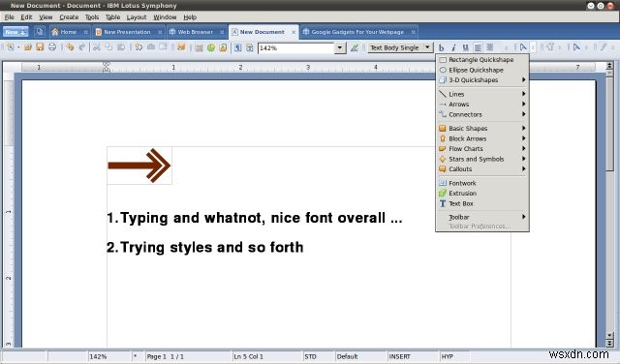Expand the Toolbar submenu

pyautogui.click(x=482, y=217)
